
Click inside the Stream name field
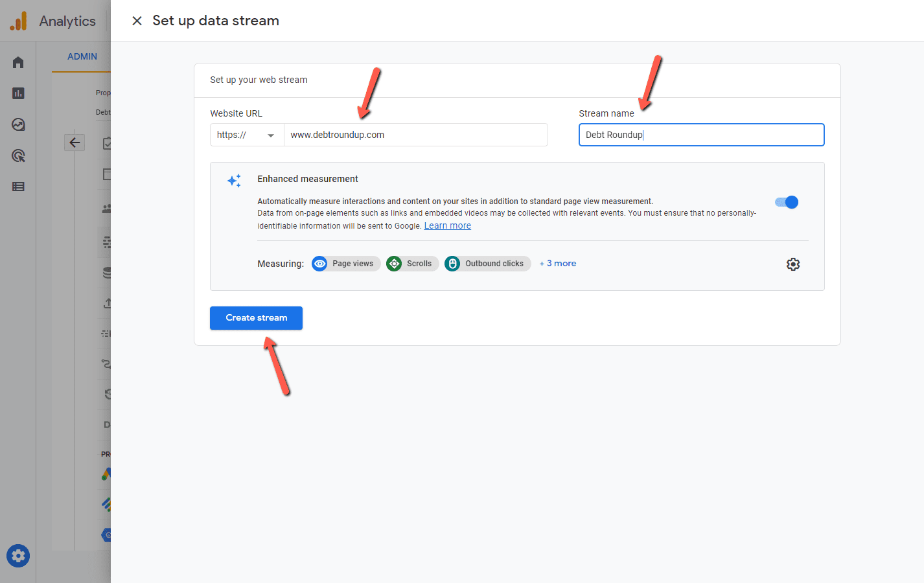701,134
